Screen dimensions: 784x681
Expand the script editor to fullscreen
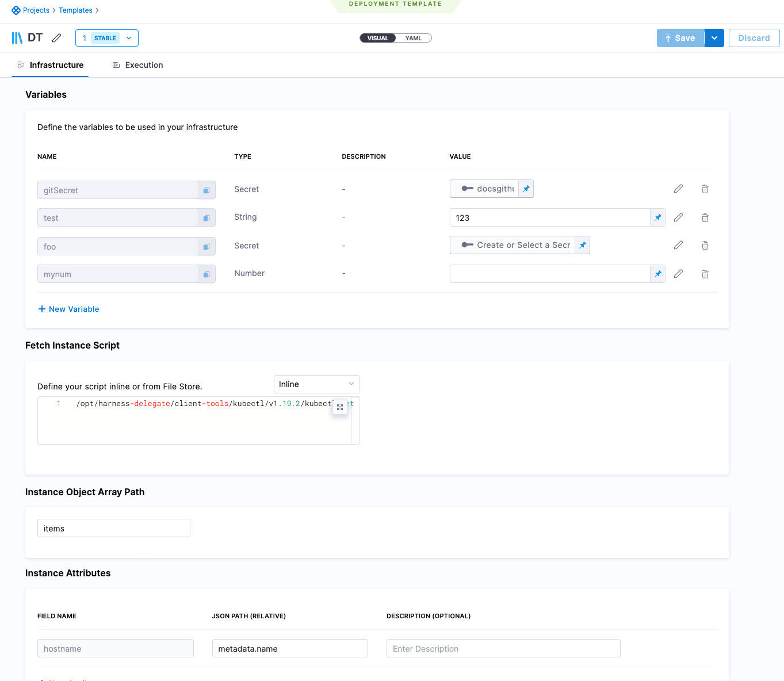(x=340, y=407)
